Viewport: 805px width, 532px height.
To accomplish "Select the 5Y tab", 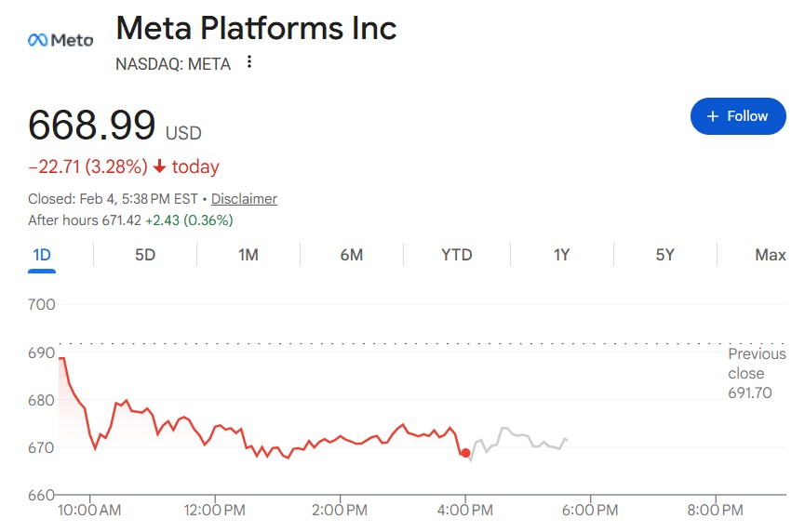I will click(664, 255).
